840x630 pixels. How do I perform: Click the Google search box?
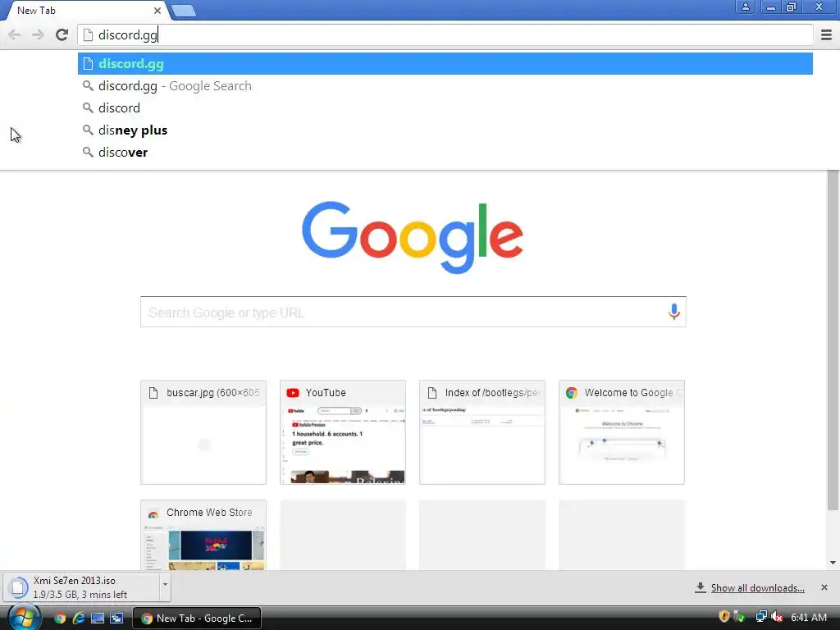pyautogui.click(x=413, y=312)
